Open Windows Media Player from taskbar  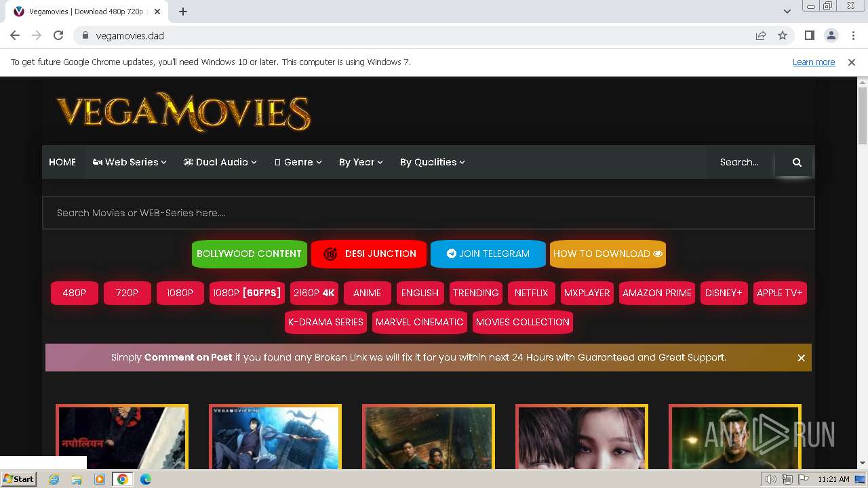[100, 479]
